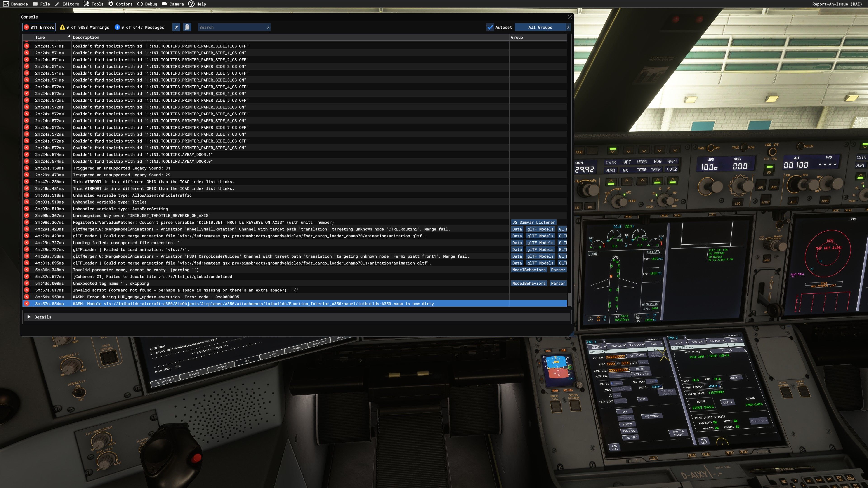Toggle the Warnings filter

coord(84,27)
